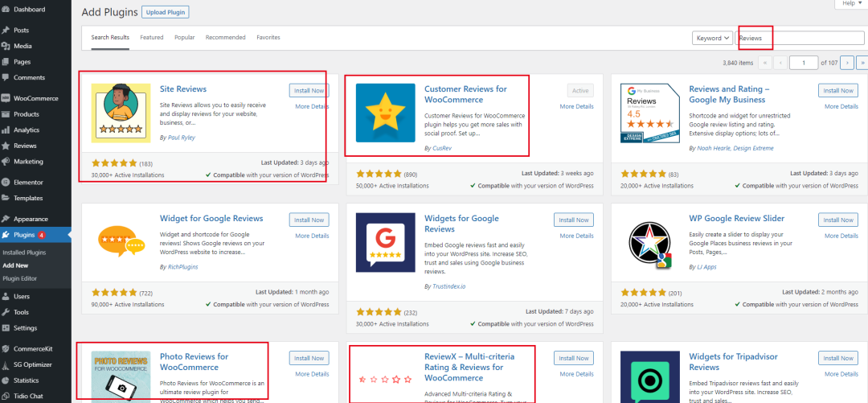Open More Details for WP Google Review Slider

(841, 236)
